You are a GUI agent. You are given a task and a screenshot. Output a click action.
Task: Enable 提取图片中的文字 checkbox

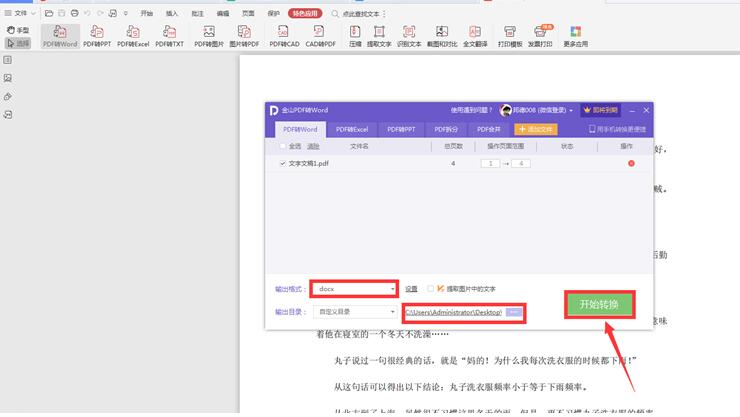(x=430, y=289)
